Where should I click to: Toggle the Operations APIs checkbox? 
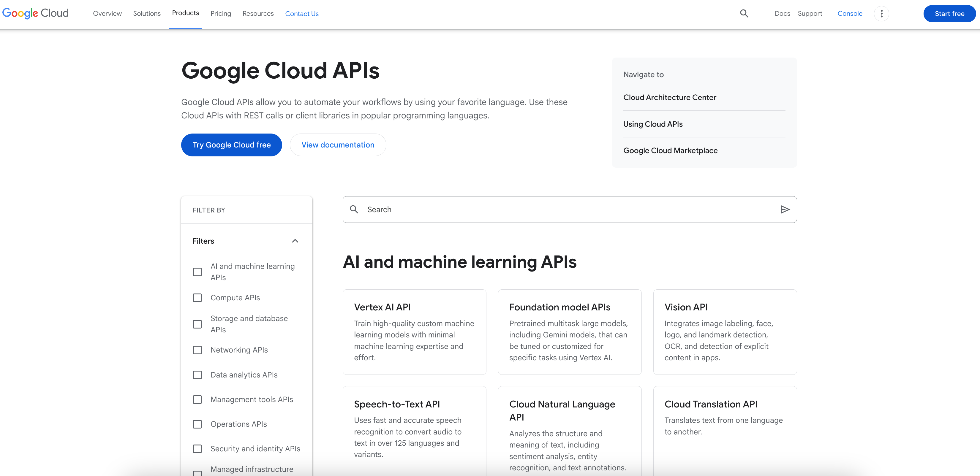tap(197, 424)
